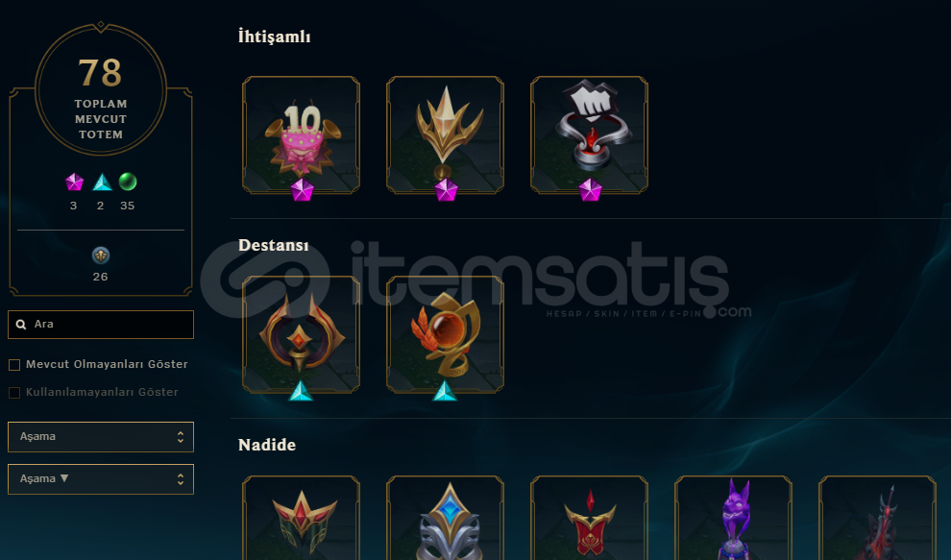
Task: Choose the golden crown ward skin
Action: [445, 135]
